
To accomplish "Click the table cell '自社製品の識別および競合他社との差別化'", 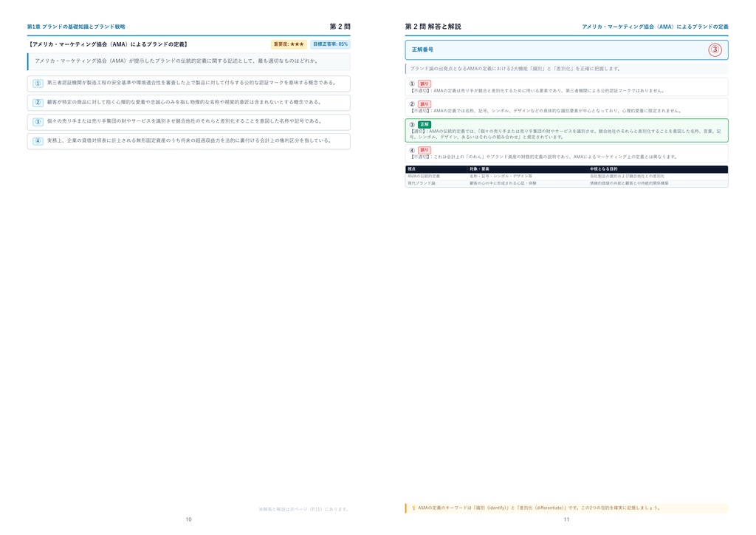I will [x=627, y=177].
